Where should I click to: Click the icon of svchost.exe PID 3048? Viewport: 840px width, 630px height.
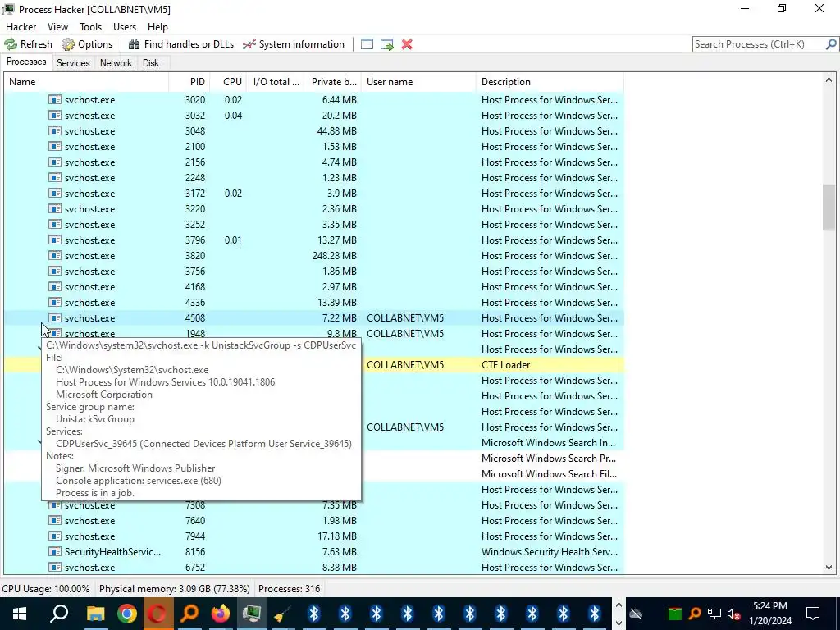tap(55, 130)
